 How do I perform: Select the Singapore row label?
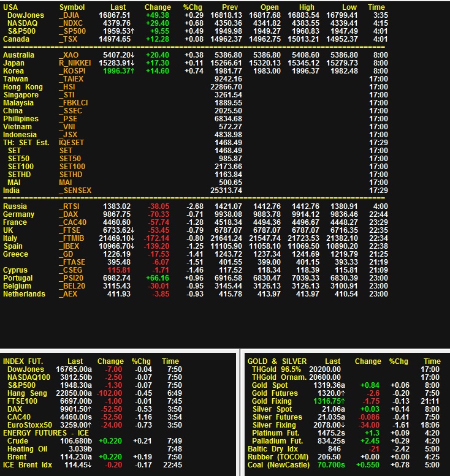(21, 95)
